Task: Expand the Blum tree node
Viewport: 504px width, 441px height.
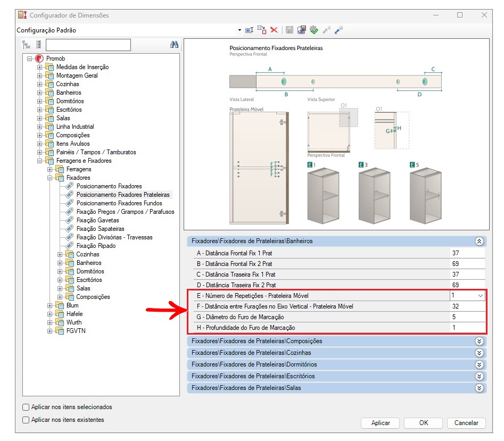Action: click(50, 305)
